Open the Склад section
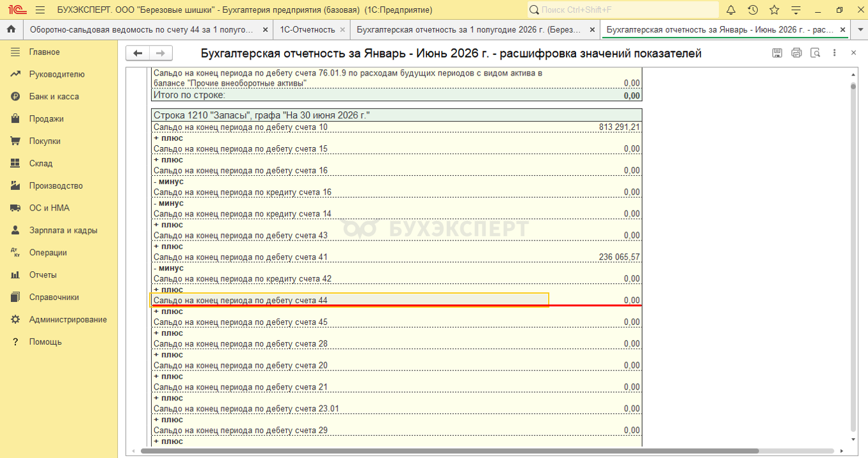 pos(40,164)
